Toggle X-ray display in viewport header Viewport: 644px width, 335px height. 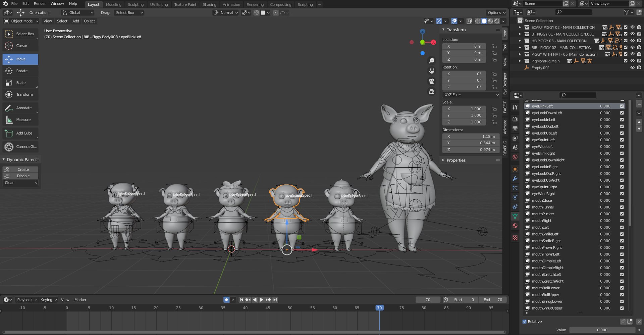(469, 21)
